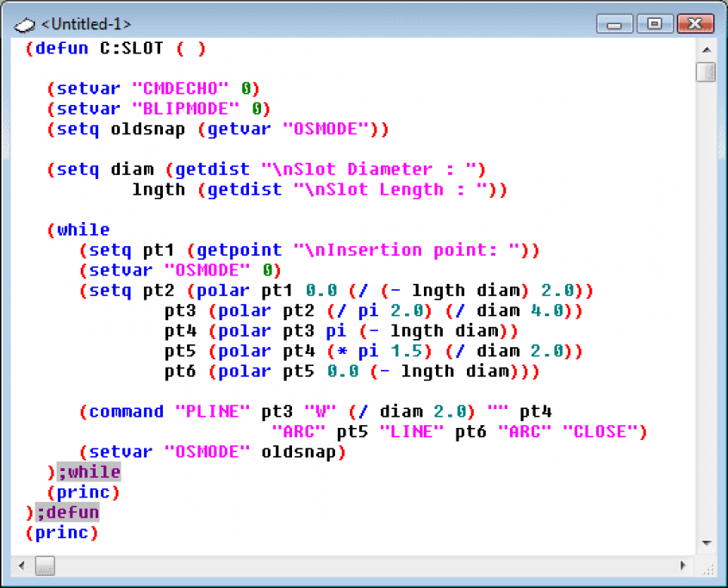The image size is (728, 588).
Task: Place cursor on the while keyword
Action: (84, 230)
